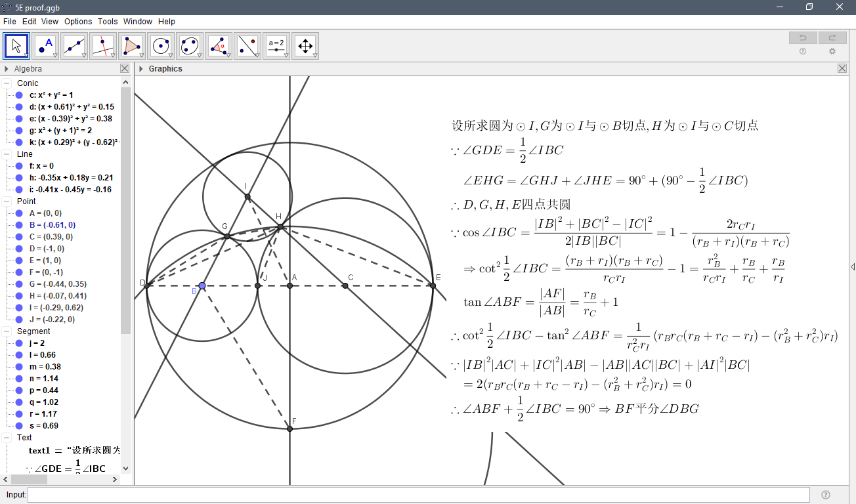
Task: Collapse the Conic category in Algebra panel
Action: coord(5,83)
